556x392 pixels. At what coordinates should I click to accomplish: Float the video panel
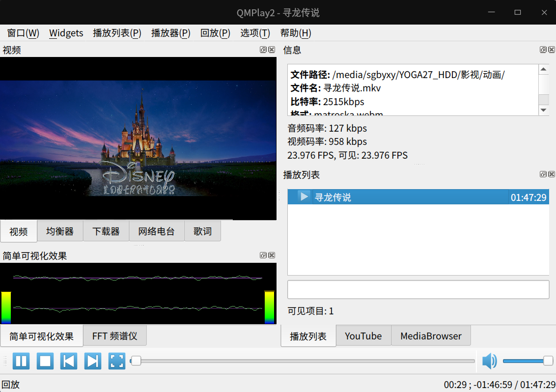coord(263,50)
